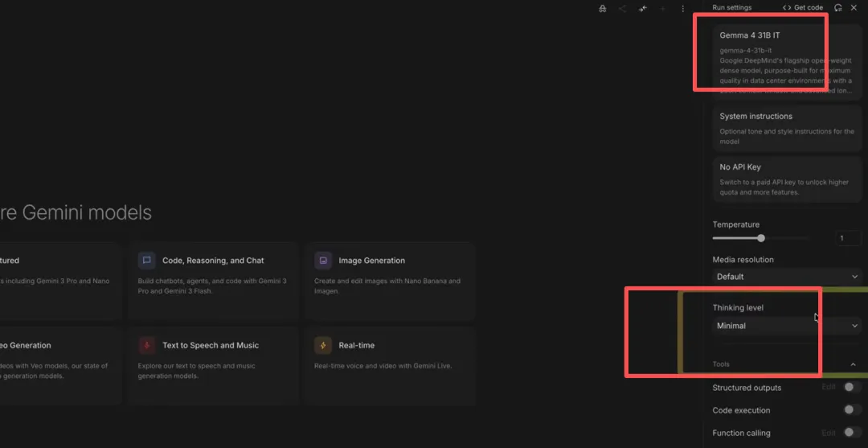
Task: Click the No API Key card
Action: [x=787, y=179]
